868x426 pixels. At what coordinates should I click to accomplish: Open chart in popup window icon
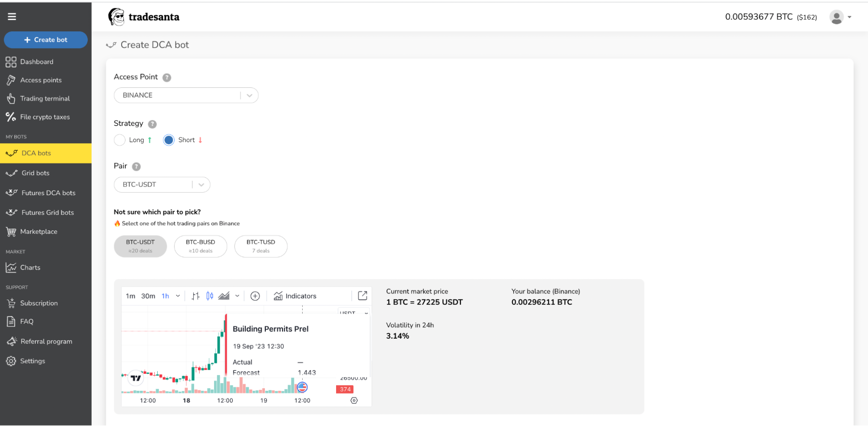362,296
